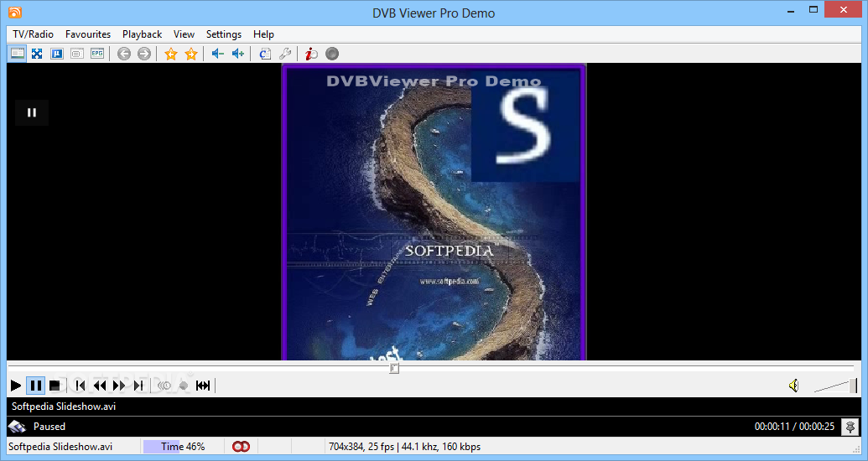Image resolution: width=868 pixels, height=461 pixels.
Task: Switch to fullscreen with the blue arrows icon
Action: (x=37, y=54)
